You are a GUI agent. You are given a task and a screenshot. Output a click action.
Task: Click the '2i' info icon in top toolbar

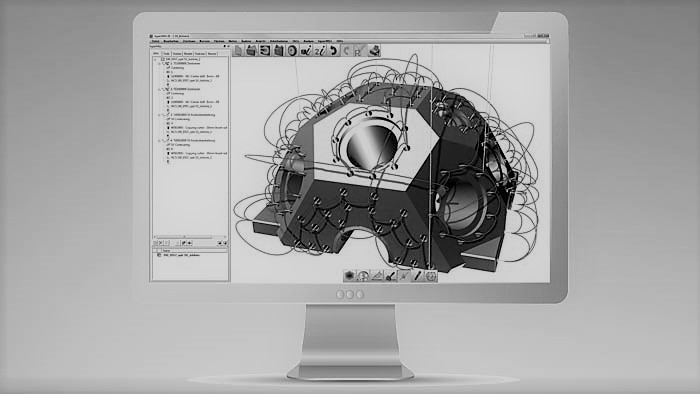click(x=320, y=51)
